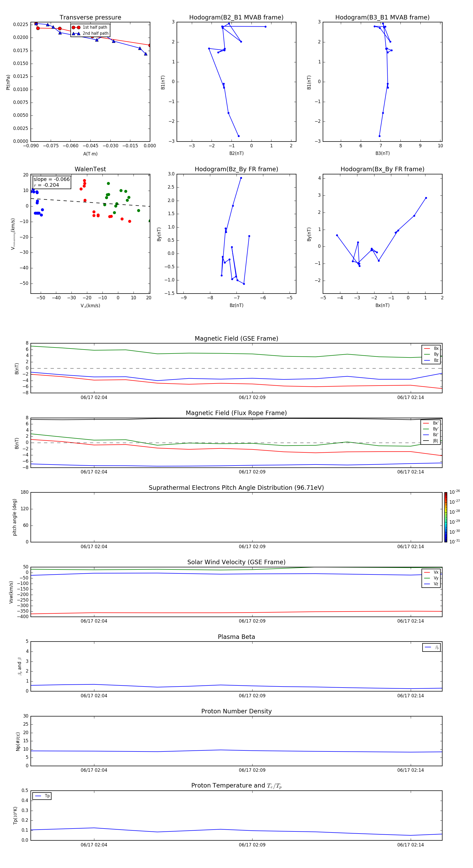Click the "r = -0.204" annotation

(x=47, y=185)
